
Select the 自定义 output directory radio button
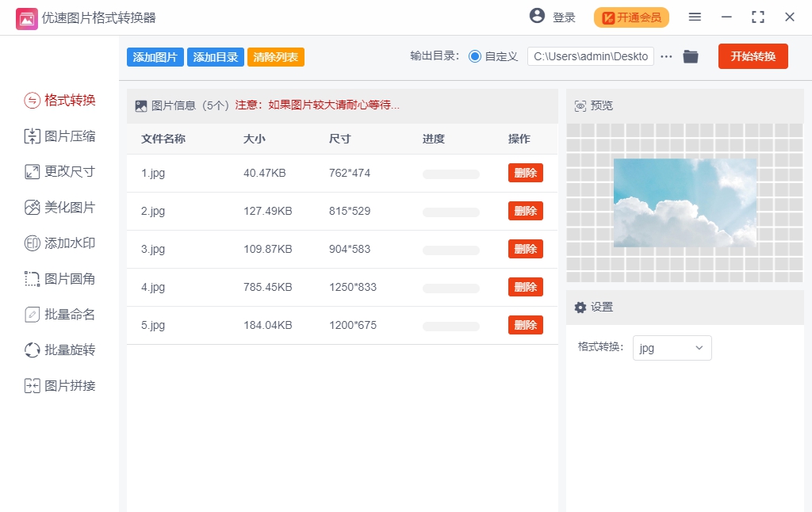475,55
